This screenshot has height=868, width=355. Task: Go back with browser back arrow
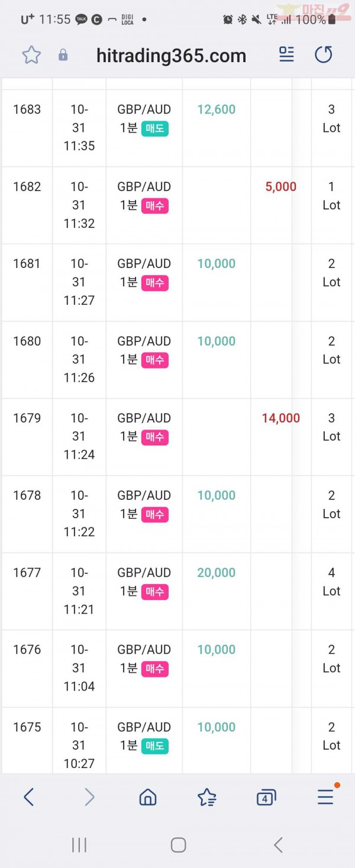coord(28,797)
